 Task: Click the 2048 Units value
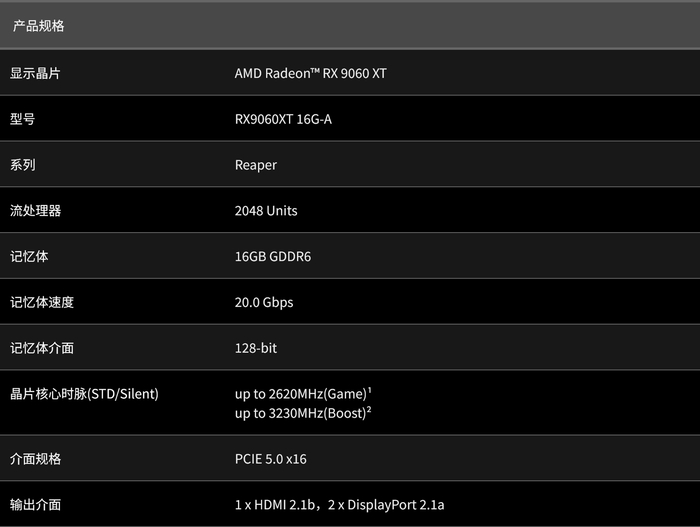coord(266,211)
